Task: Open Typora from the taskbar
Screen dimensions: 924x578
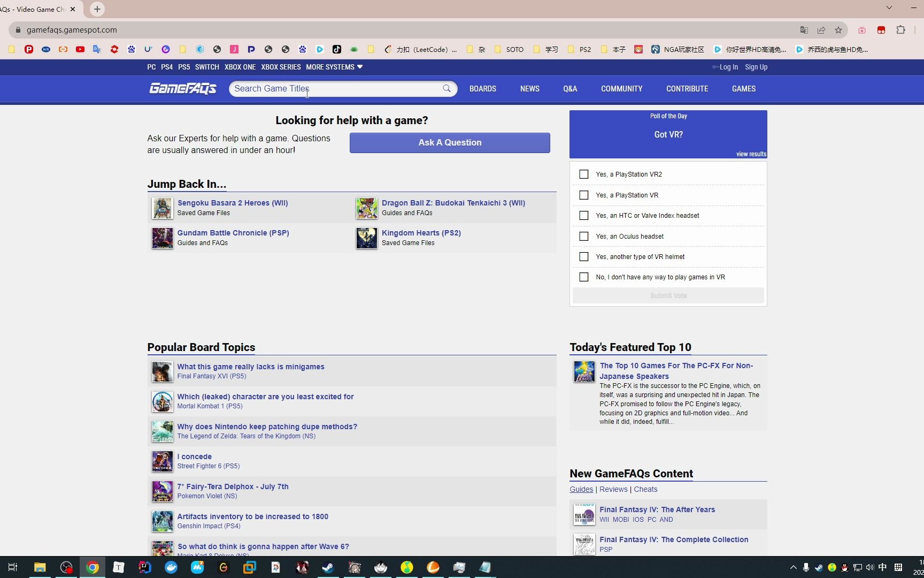Action: pyautogui.click(x=119, y=567)
